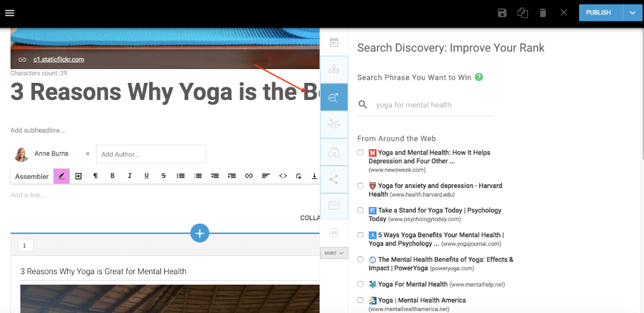Click the save disk icon

tap(502, 13)
